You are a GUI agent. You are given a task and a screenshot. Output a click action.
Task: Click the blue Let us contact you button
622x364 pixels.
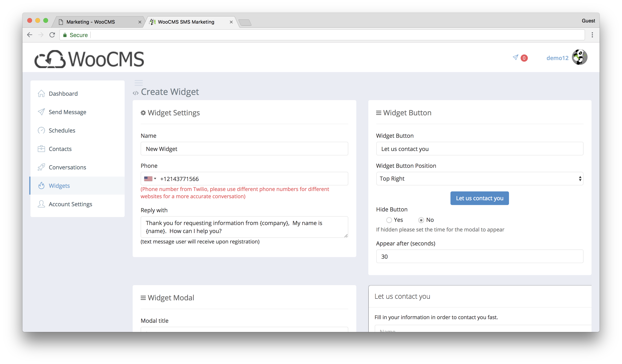[x=479, y=198]
